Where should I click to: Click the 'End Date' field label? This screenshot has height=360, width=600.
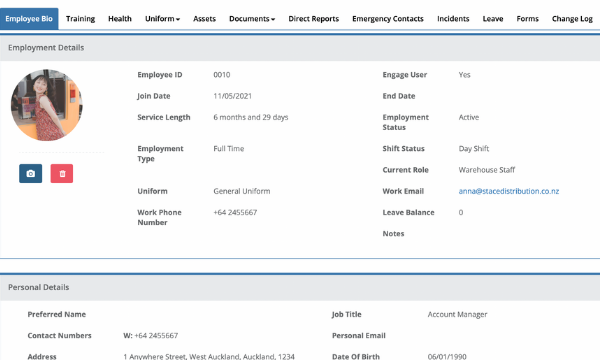[399, 96]
